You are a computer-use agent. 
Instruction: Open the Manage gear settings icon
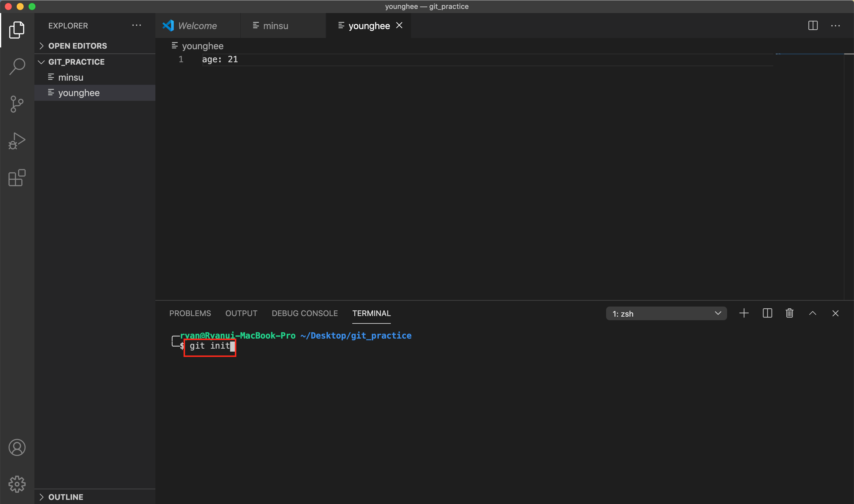pos(17,484)
